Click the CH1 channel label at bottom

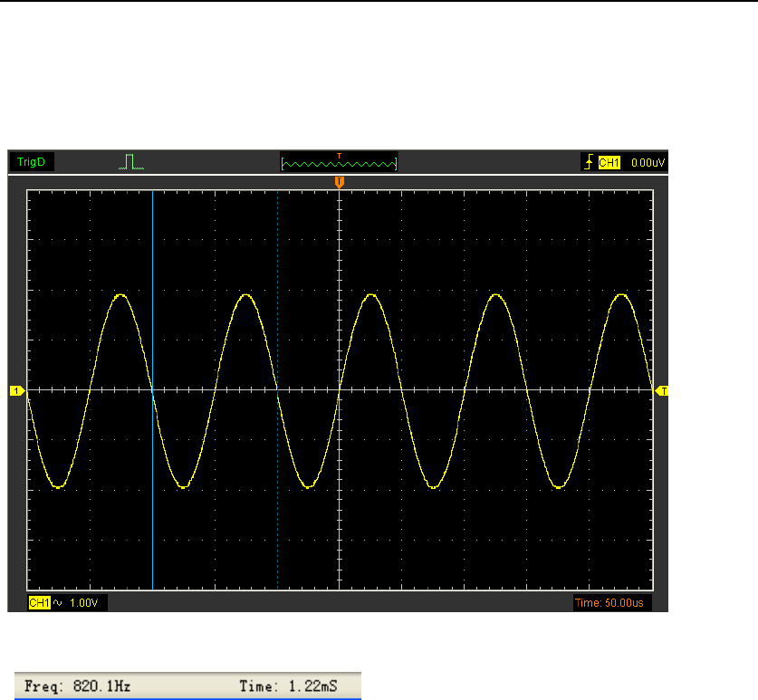(40, 603)
